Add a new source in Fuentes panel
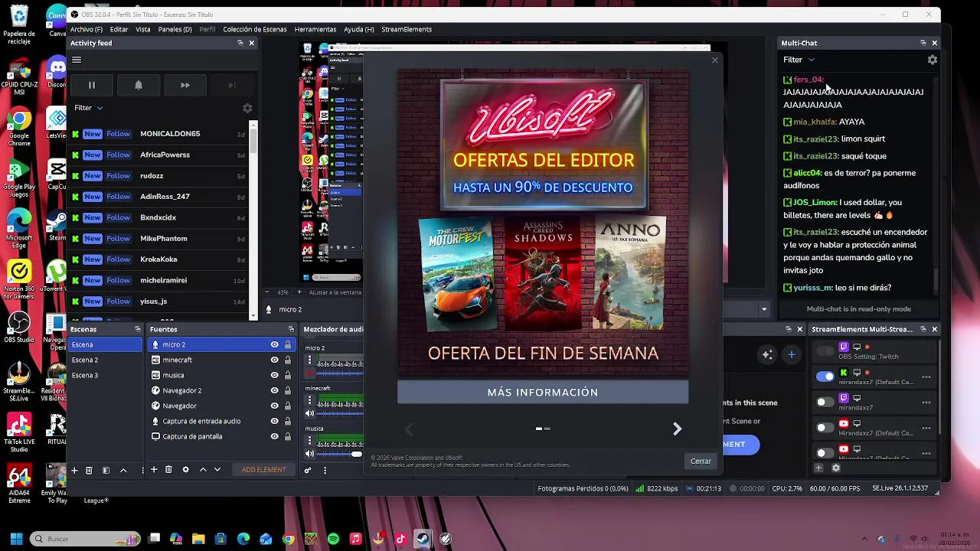 tap(154, 469)
